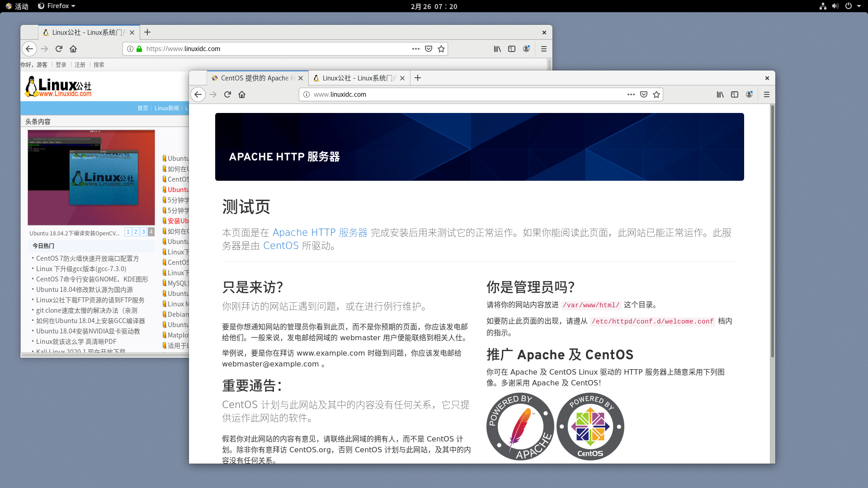Open the CentOS link in the intro paragraph
This screenshot has height=488, width=868.
(x=281, y=246)
